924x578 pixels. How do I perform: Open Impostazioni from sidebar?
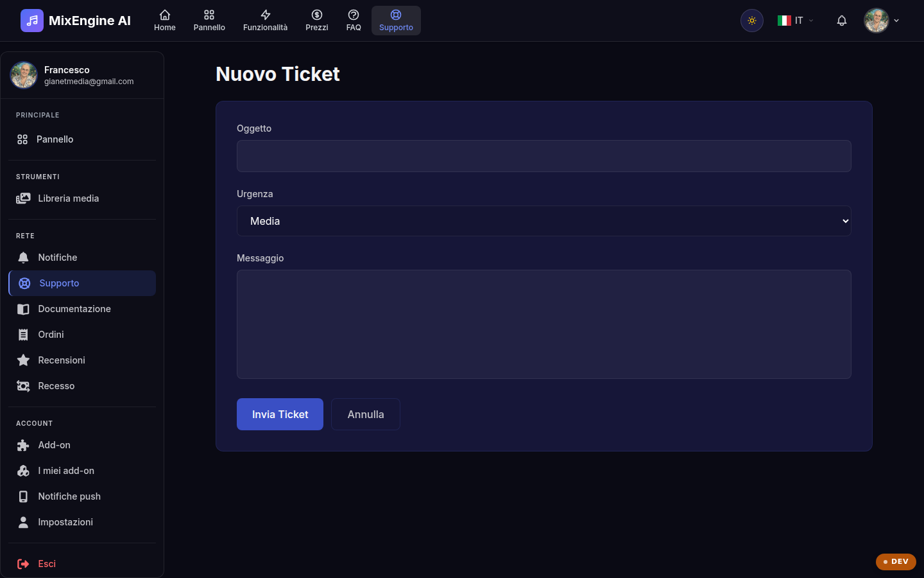82,522
